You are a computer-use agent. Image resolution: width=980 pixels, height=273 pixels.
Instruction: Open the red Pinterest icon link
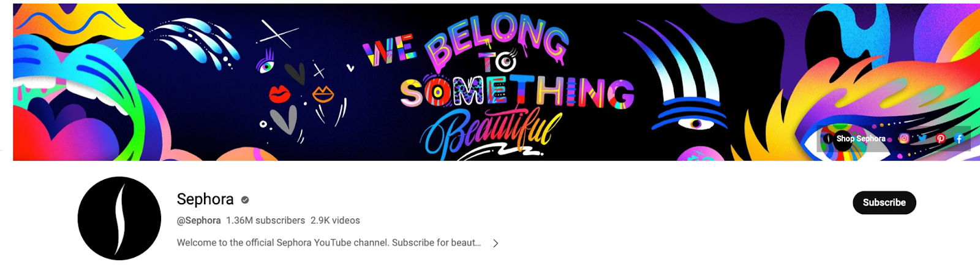pyautogui.click(x=941, y=139)
